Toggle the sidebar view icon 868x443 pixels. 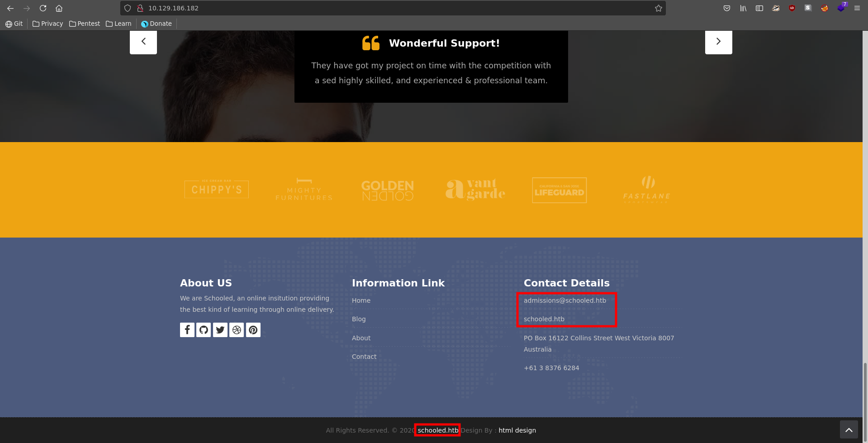[759, 8]
